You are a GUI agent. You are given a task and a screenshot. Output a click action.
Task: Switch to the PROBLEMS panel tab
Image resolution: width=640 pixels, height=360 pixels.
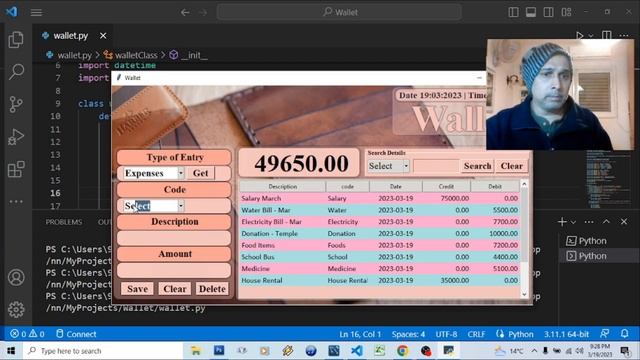pyautogui.click(x=64, y=222)
